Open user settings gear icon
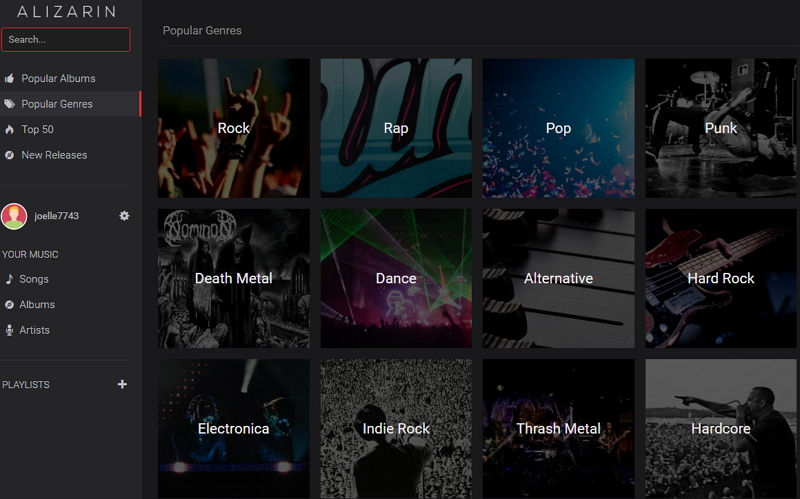 (124, 216)
